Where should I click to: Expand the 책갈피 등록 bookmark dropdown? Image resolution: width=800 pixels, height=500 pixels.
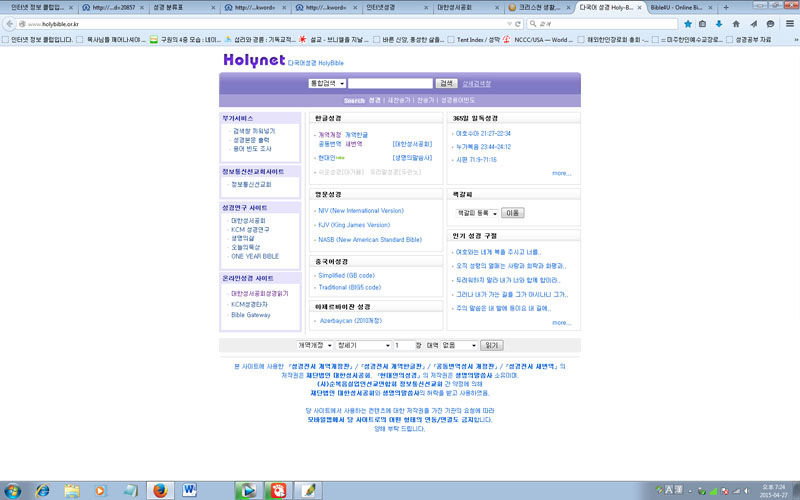tap(477, 212)
